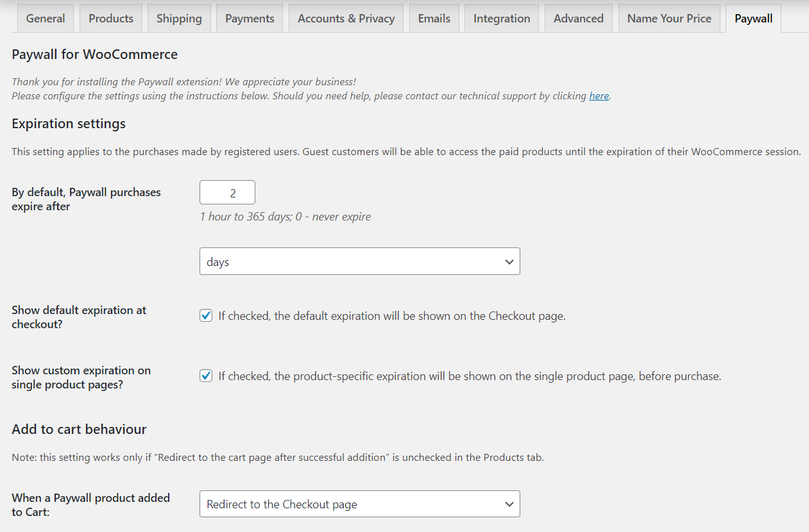Click the "Paywall for WooCommerce" heading
Image resolution: width=809 pixels, height=532 pixels.
coord(93,54)
